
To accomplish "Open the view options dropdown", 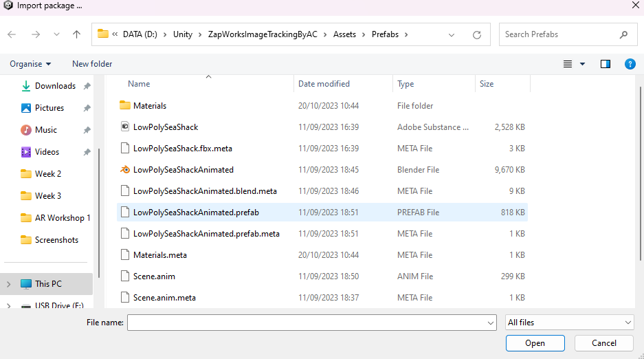I will [x=583, y=64].
